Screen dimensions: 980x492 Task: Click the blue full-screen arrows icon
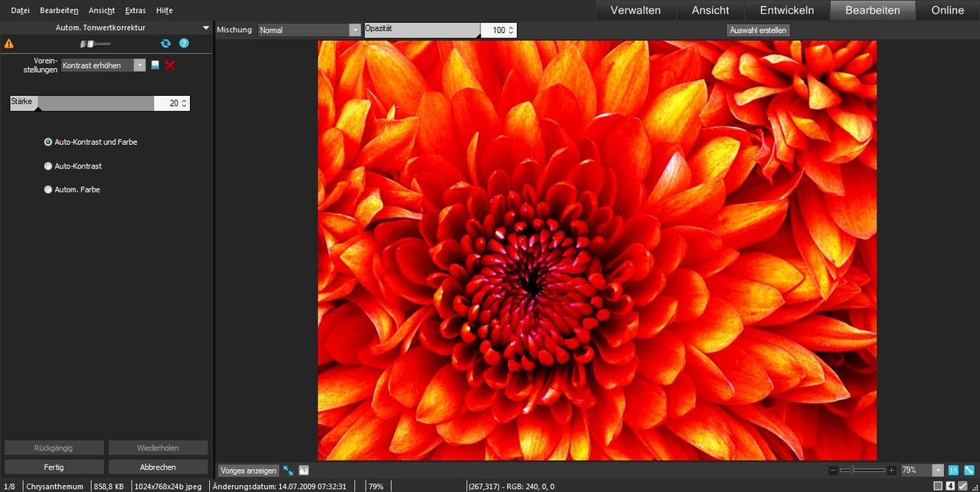[x=289, y=471]
